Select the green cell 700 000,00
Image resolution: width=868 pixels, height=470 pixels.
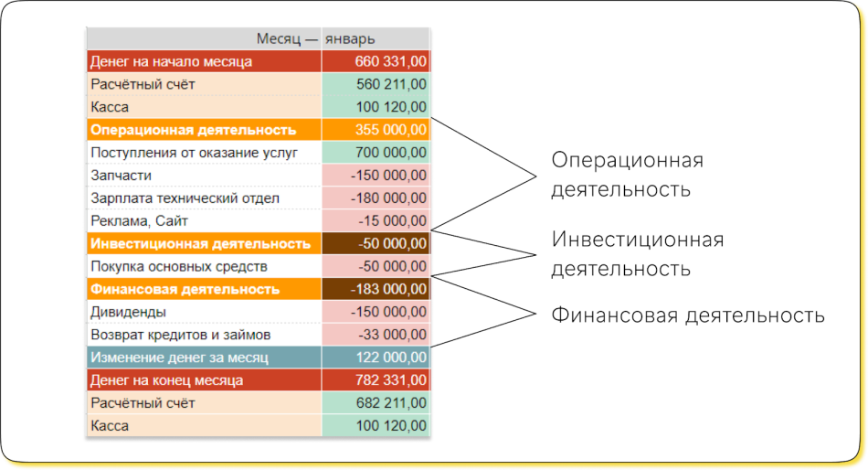376,153
